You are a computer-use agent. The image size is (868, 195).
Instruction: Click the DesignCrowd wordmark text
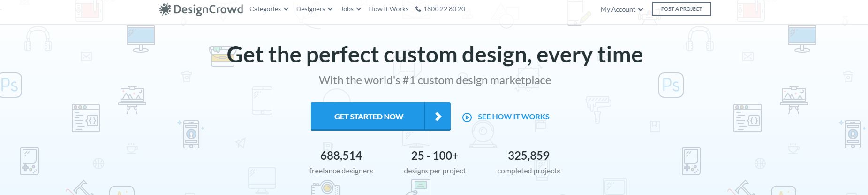click(x=208, y=9)
